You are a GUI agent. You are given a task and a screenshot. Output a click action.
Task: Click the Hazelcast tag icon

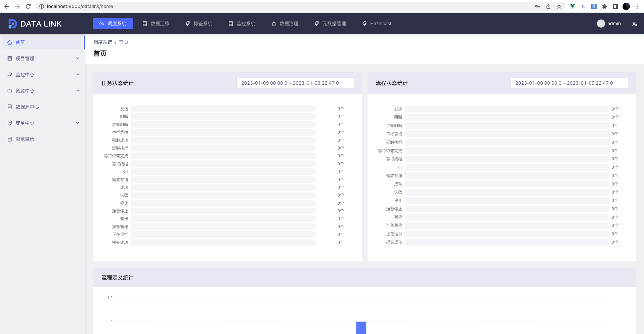pos(364,24)
